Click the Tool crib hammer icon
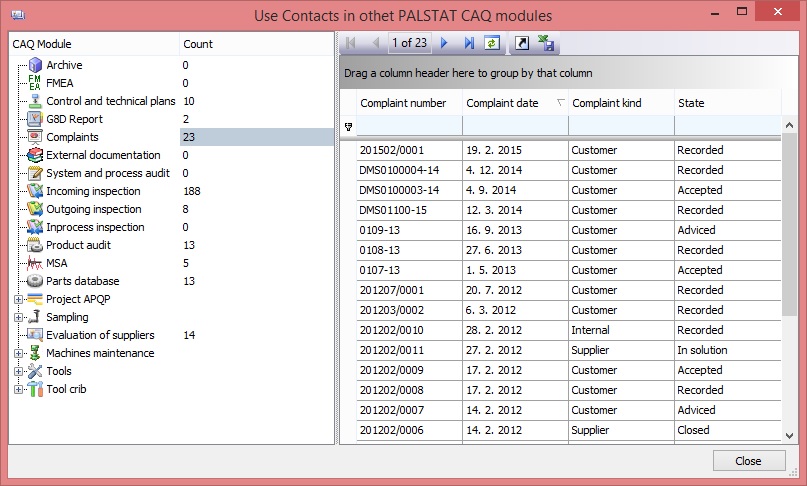Viewport: 807px width, 486px height. coord(35,389)
